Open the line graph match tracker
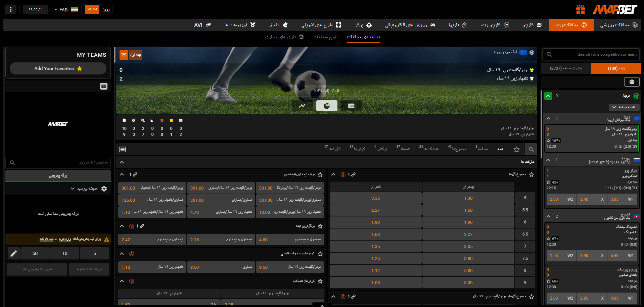Viewport: 644px width, 307px height. [302, 106]
